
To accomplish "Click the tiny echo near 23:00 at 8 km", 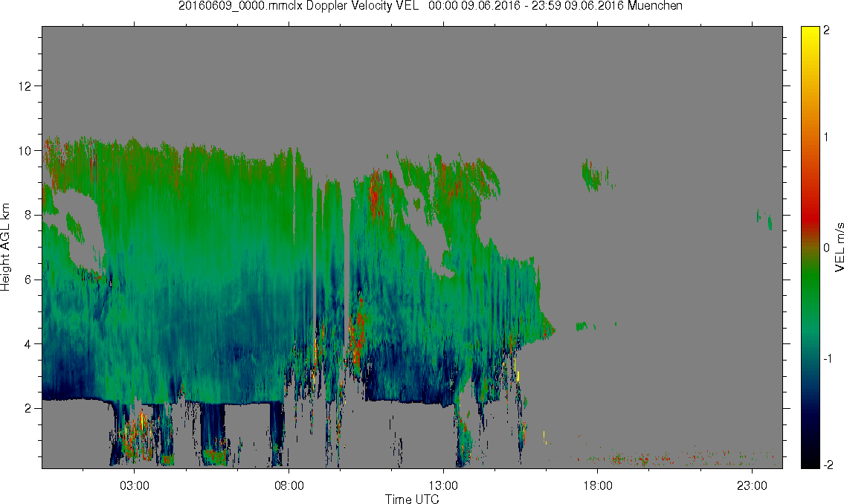I will (x=765, y=219).
